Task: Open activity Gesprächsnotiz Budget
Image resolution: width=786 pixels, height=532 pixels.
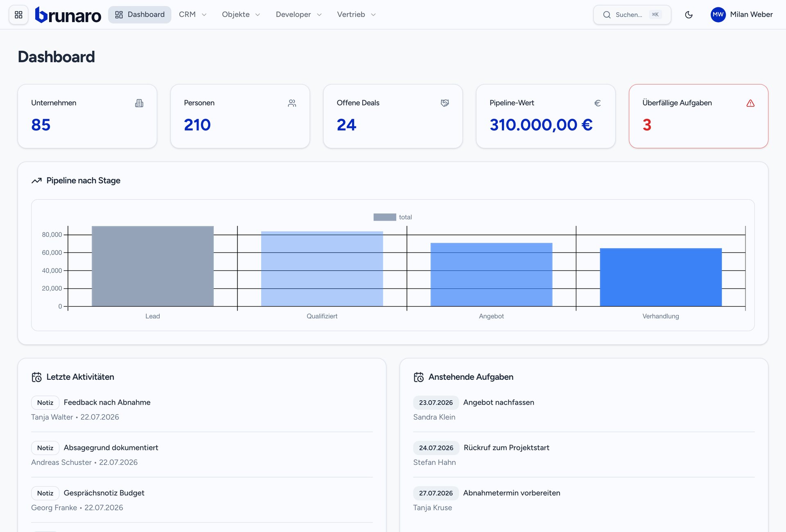Action: pos(104,493)
